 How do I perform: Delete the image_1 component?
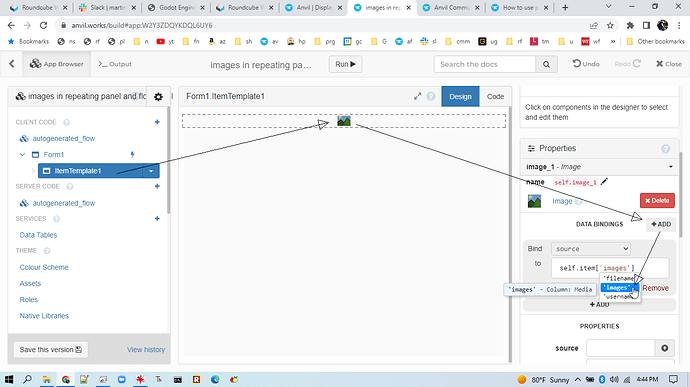[x=657, y=200]
